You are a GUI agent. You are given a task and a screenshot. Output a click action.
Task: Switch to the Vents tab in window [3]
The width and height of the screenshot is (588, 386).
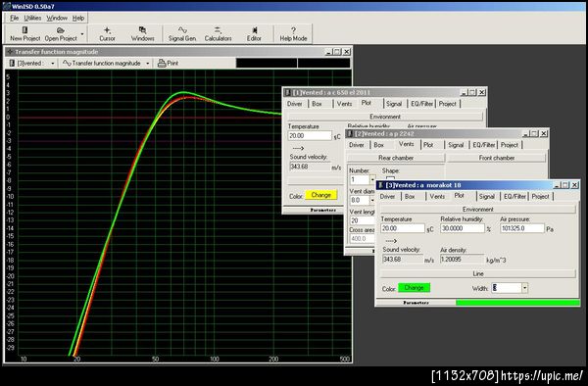[437, 196]
